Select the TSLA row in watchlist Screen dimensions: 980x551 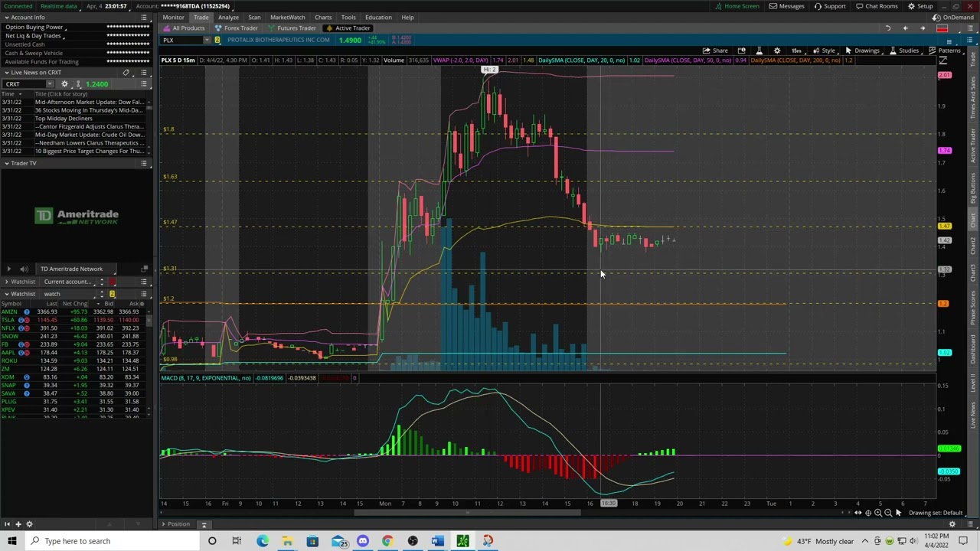click(71, 320)
